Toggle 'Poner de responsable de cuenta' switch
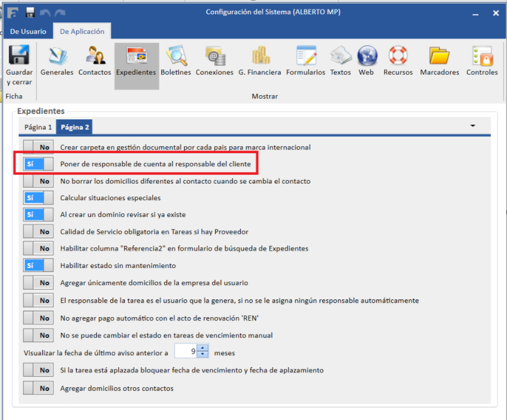Image resolution: width=507 pixels, height=420 pixels. [x=38, y=163]
